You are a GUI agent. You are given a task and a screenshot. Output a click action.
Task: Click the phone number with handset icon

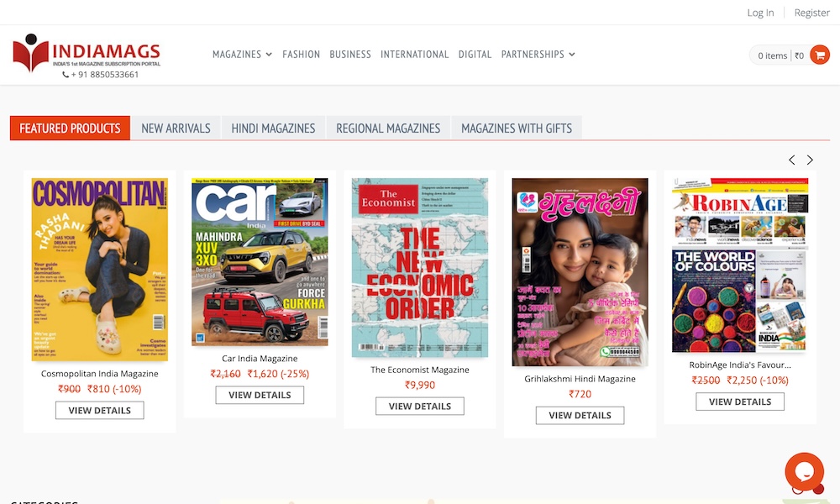tap(100, 75)
